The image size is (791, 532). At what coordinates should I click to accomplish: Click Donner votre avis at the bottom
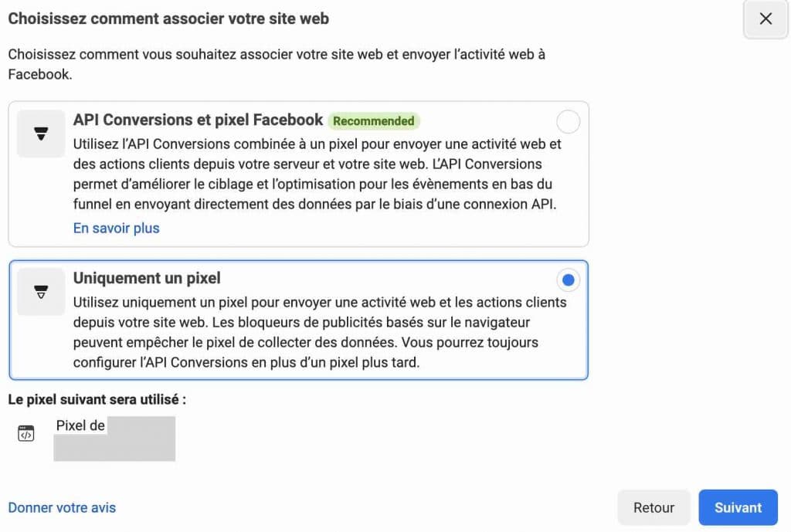[62, 507]
